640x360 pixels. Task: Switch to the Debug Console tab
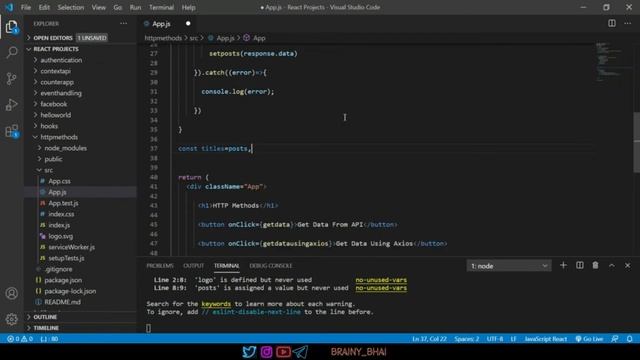271,266
